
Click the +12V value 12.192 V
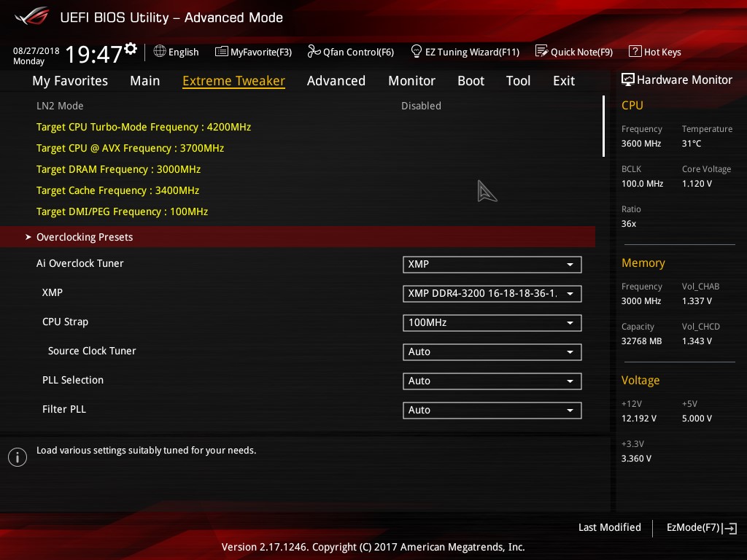pos(639,418)
